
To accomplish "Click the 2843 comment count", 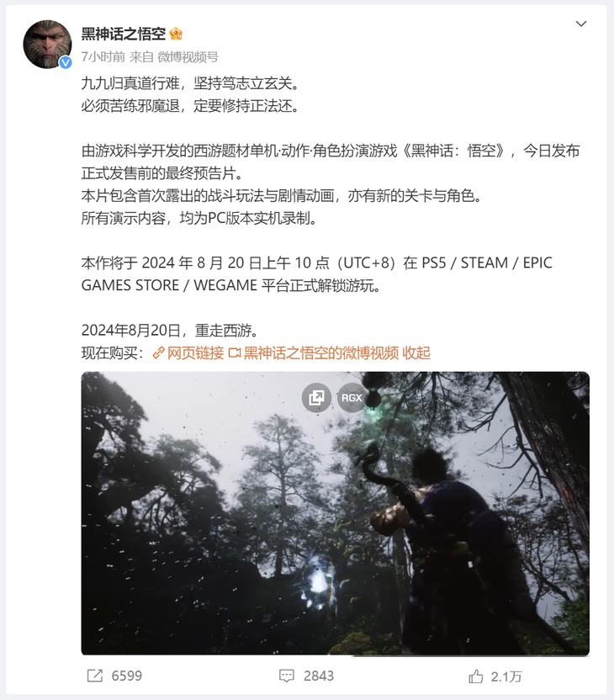I will [x=319, y=676].
